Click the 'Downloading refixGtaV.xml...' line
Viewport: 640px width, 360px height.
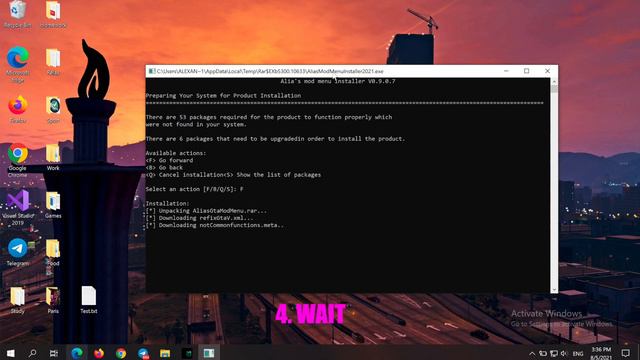[199, 218]
